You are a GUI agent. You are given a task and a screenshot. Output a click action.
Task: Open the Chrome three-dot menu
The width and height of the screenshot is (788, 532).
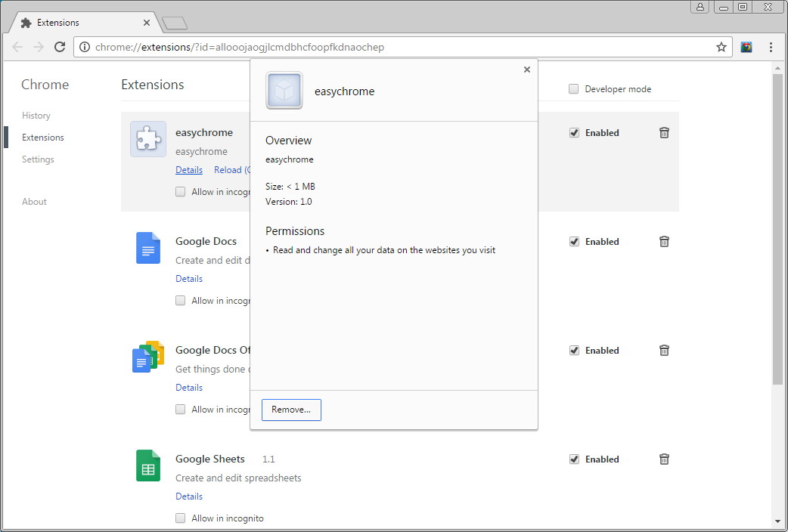pyautogui.click(x=771, y=47)
